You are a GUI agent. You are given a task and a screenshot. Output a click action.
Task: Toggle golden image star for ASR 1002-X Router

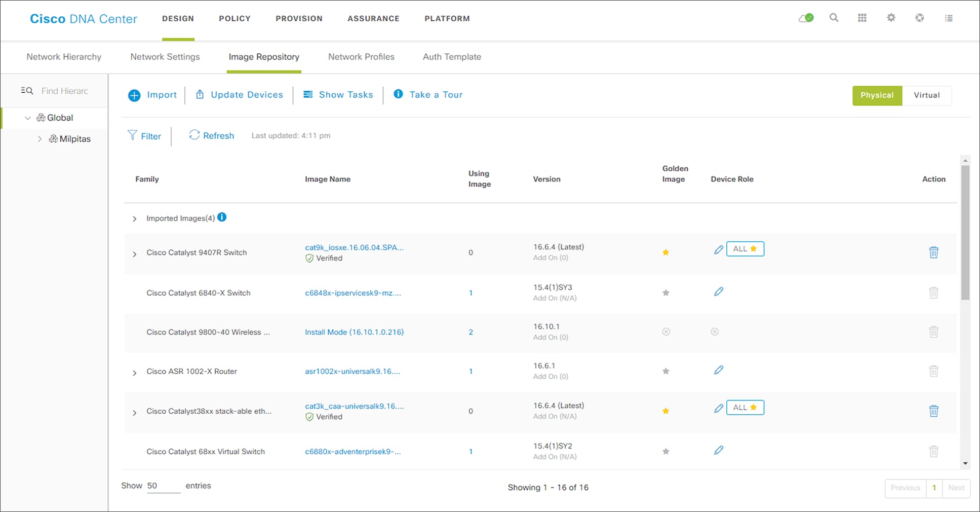point(666,372)
